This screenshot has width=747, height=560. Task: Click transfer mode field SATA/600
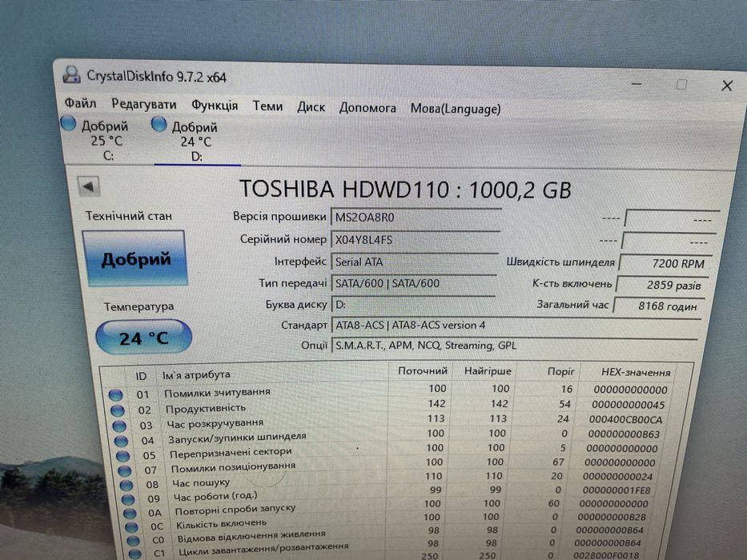[413, 283]
